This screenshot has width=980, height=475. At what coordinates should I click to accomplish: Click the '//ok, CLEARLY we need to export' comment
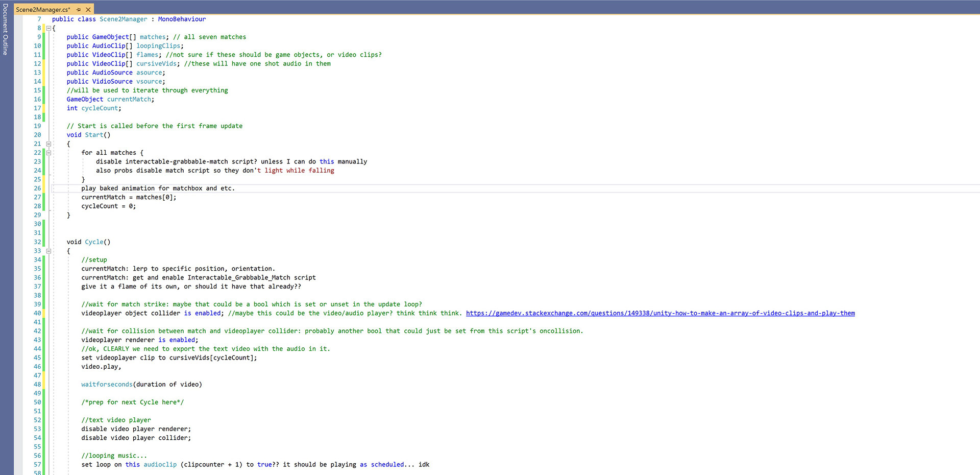point(205,349)
